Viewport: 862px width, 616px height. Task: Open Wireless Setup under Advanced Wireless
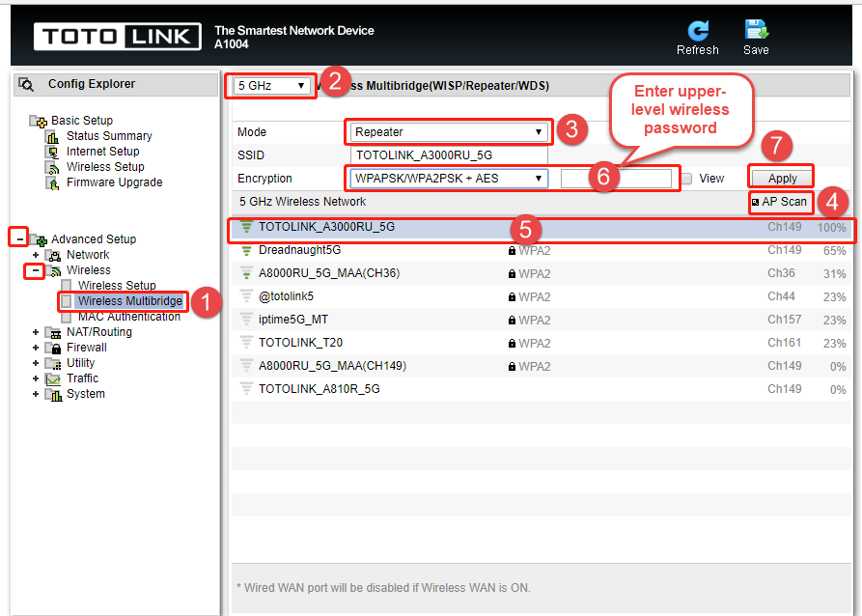[x=117, y=286]
